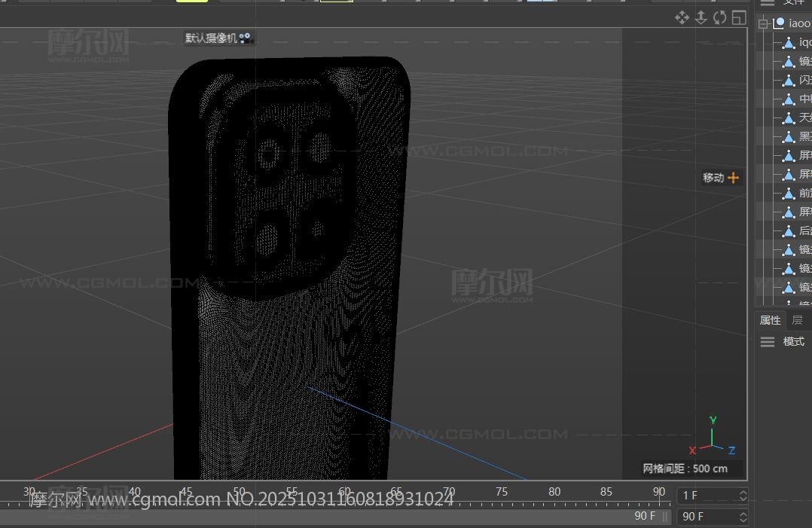The image size is (812, 528).
Task: Click the timeline range slider's 90 F handle
Action: pyautogui.click(x=646, y=516)
